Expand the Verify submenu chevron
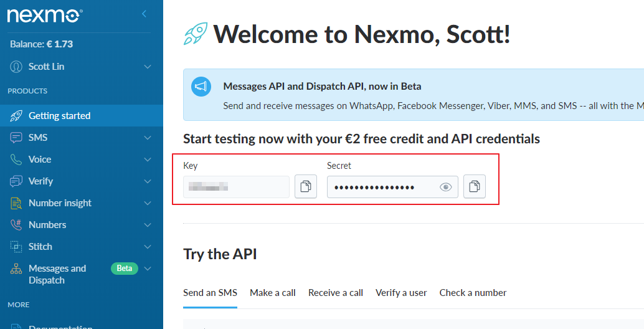Screen dimensions: 644x329 click(x=148, y=181)
